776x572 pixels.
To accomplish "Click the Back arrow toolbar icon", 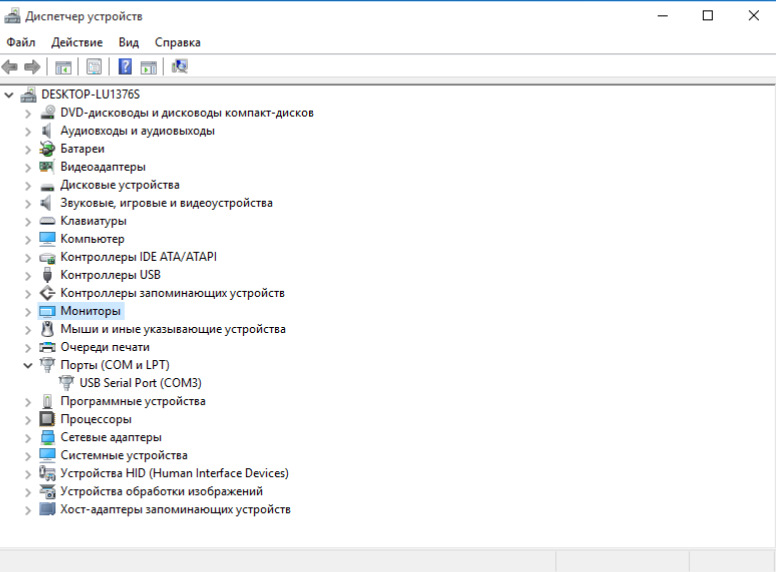I will pos(9,67).
